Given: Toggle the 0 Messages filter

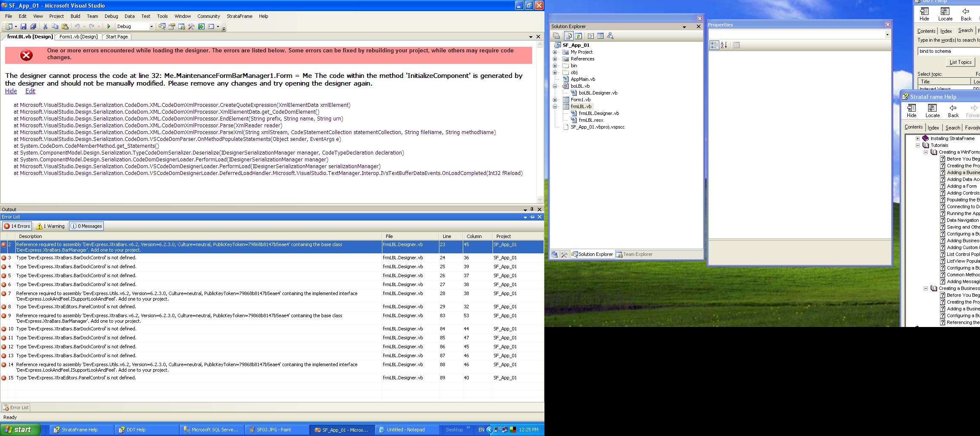Looking at the screenshot, I should click(86, 226).
